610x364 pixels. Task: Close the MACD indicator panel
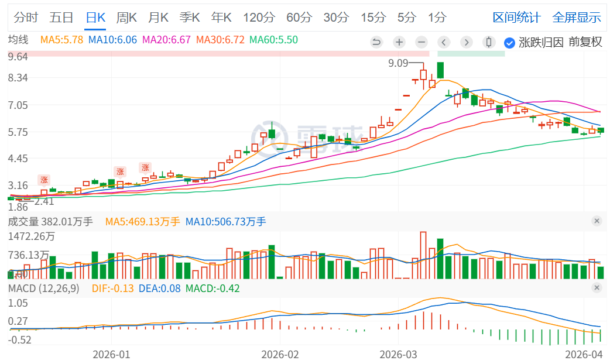(597, 288)
